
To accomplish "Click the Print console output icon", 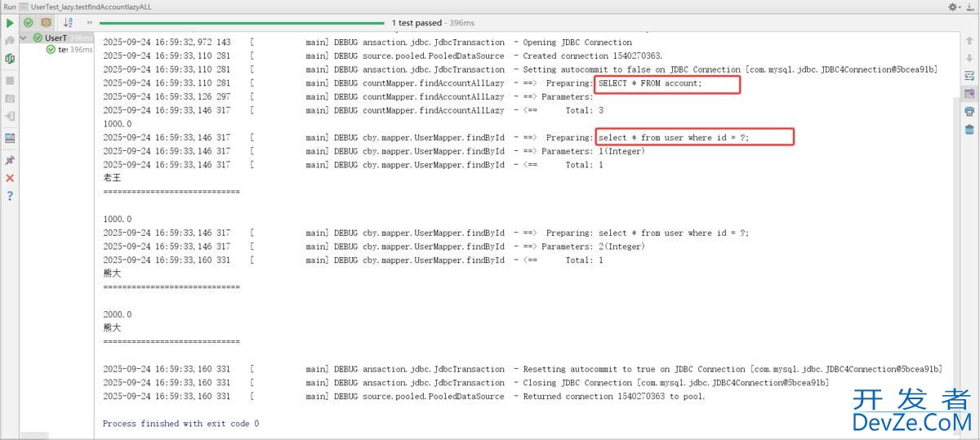I will point(969,112).
